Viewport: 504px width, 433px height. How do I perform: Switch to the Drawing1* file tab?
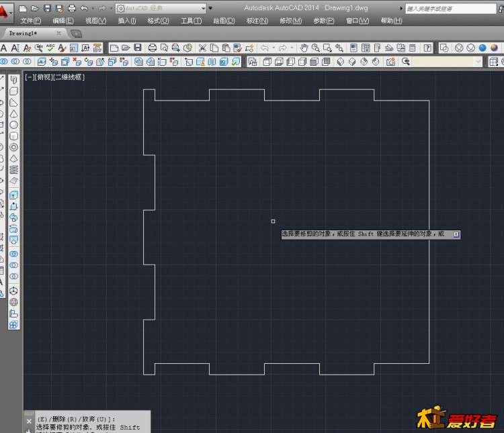click(x=23, y=34)
